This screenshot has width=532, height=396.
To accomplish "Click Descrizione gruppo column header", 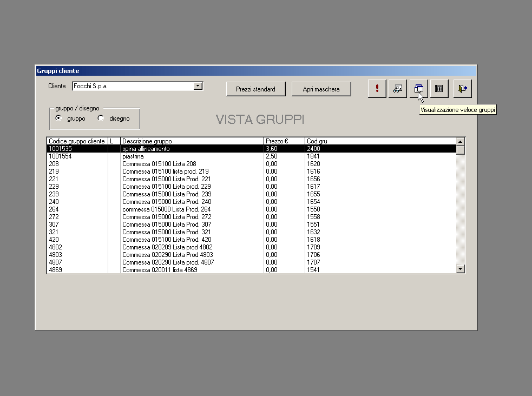I will tap(192, 141).
